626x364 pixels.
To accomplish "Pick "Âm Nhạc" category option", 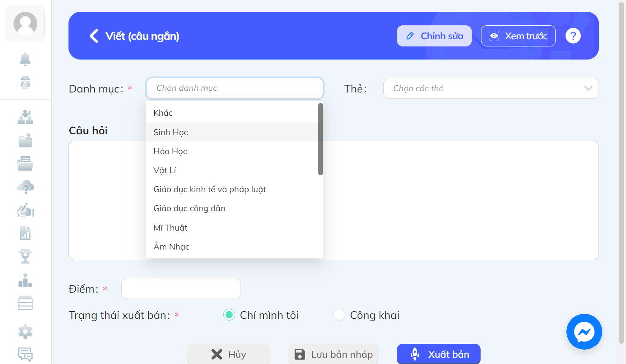I will [x=232, y=247].
